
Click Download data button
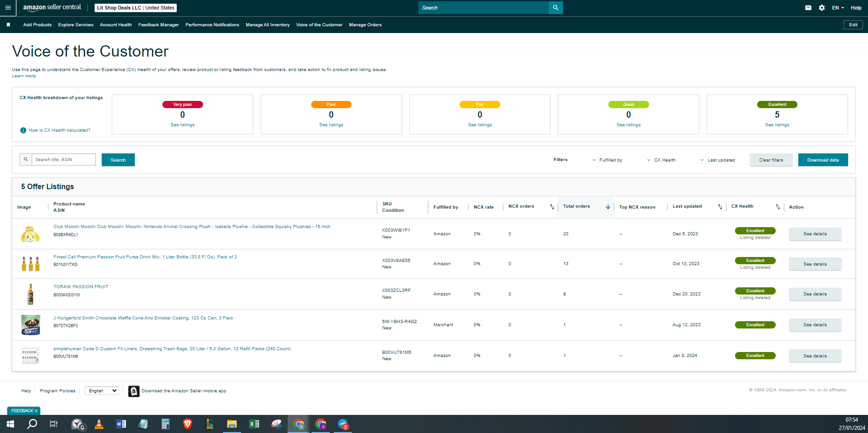[x=823, y=160]
